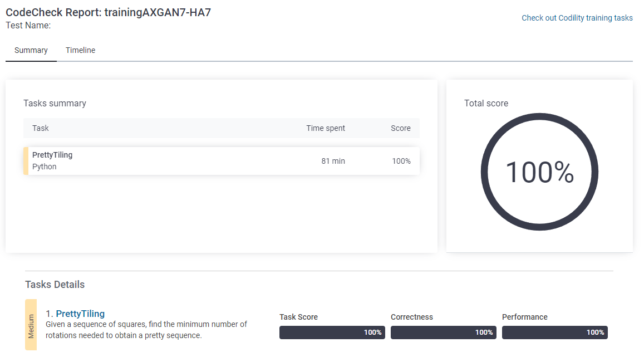Image resolution: width=644 pixels, height=352 pixels.
Task: Open the Timeline tab
Action: click(x=81, y=50)
